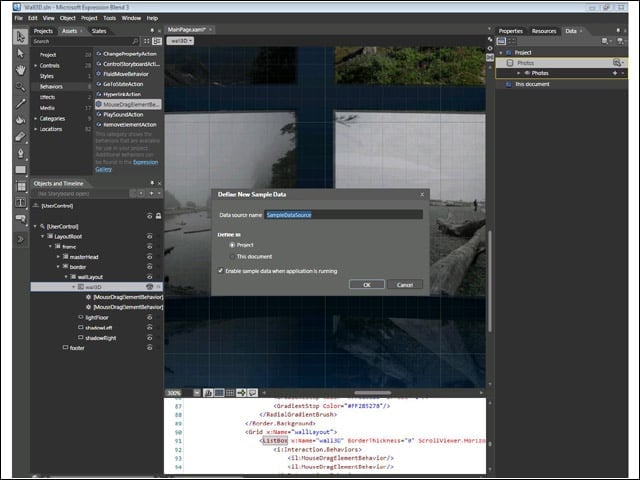Expand Categories asset group
This screenshot has height=480, width=640.
36,118
